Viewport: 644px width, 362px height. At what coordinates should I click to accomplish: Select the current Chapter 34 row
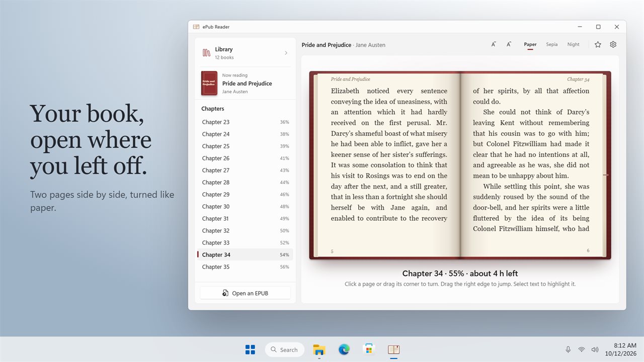coord(245,255)
